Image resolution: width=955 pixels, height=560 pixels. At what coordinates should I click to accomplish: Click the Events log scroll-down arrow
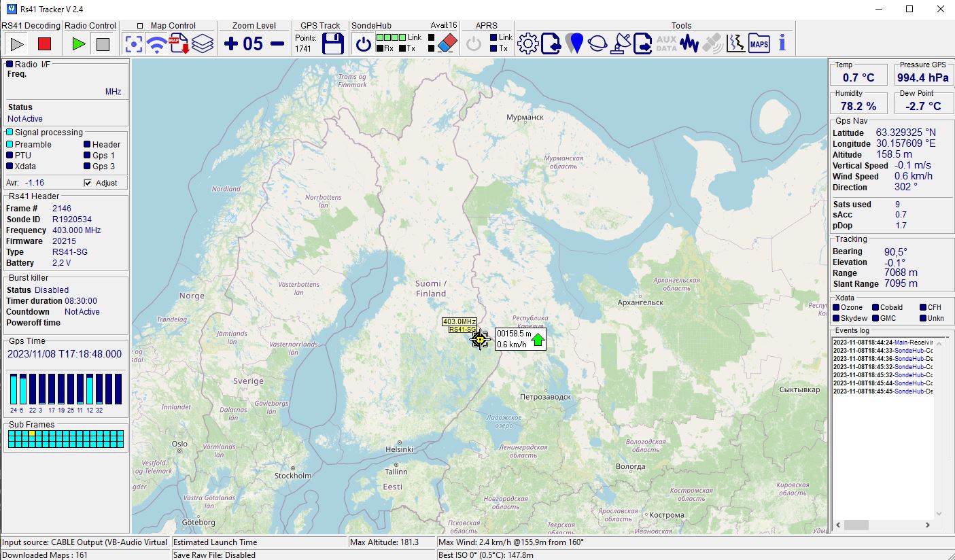(940, 514)
